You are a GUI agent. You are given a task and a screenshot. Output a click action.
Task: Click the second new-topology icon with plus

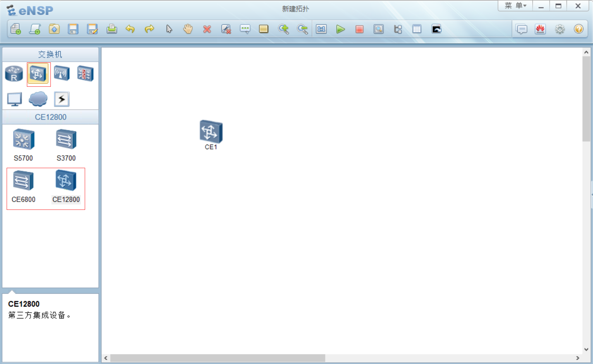(35, 29)
